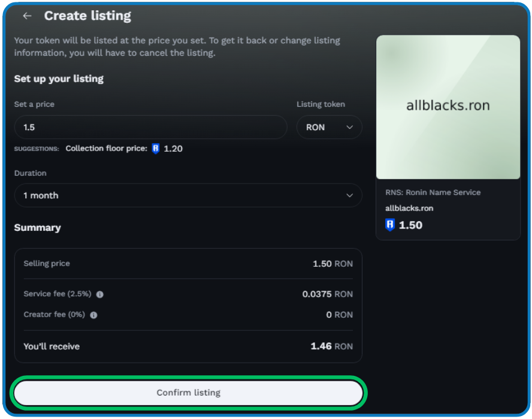Click the Duration label
Viewport: 532px width, 419px height.
tap(30, 173)
